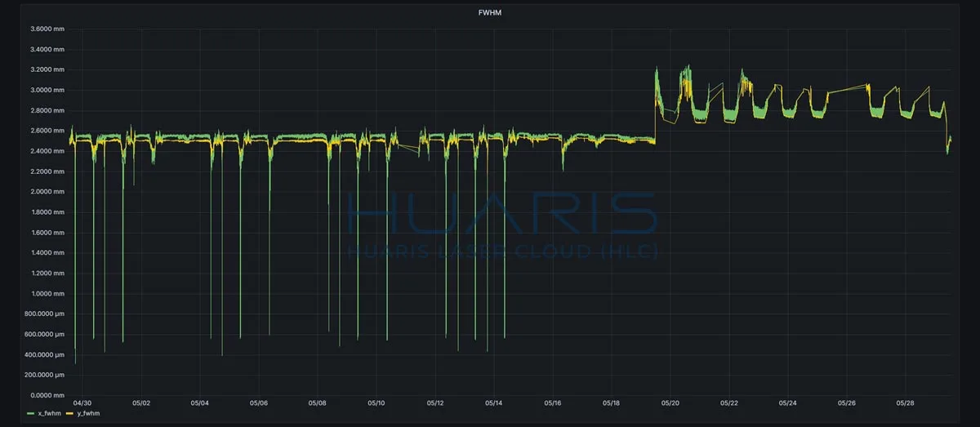The width and height of the screenshot is (980, 427).
Task: Click the 2.6000 mm y-axis label
Action: [47, 131]
